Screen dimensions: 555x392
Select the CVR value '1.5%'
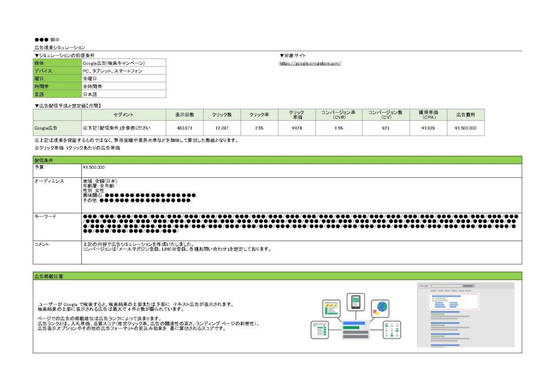[339, 128]
